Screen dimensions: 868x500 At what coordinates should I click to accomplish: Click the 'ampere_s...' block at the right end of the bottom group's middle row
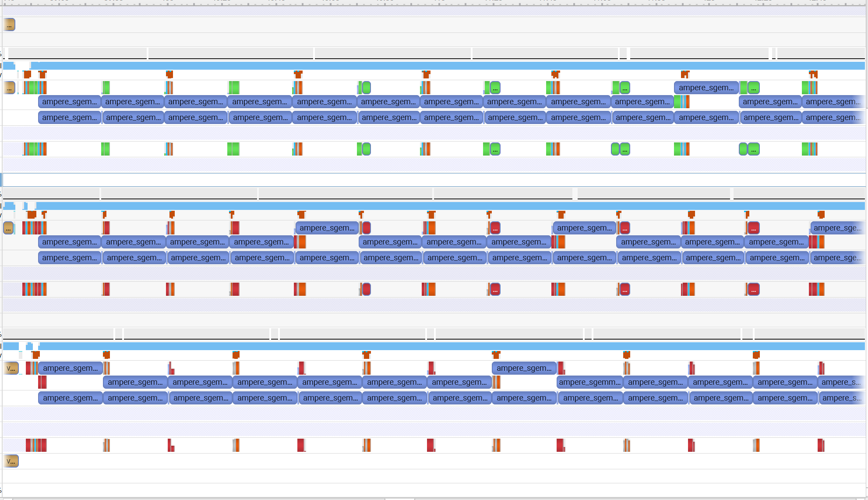841,382
